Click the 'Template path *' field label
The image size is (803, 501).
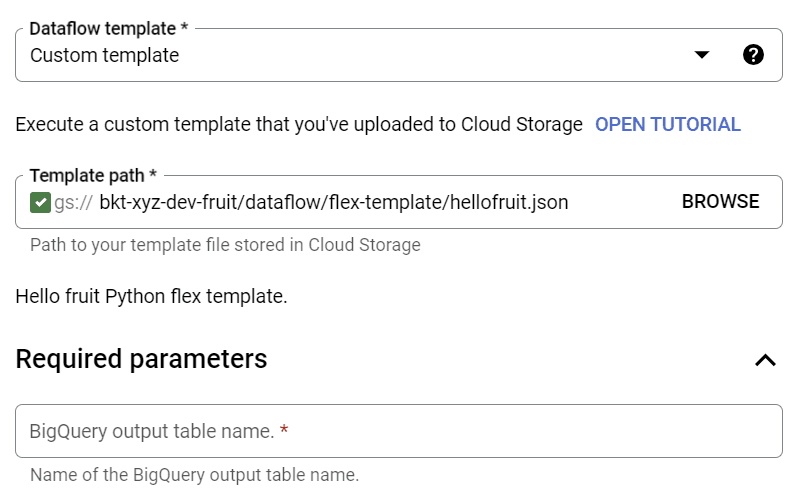pyautogui.click(x=93, y=176)
